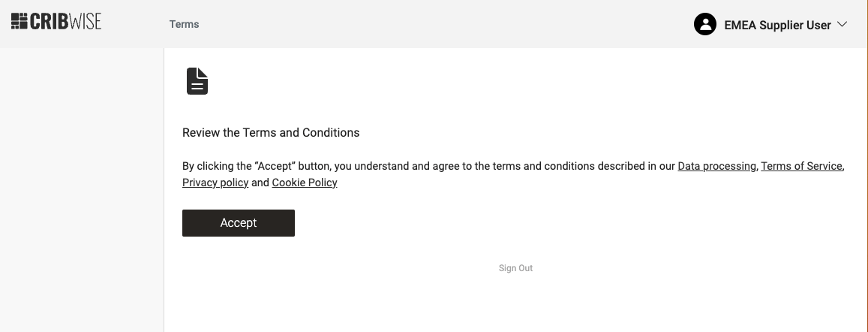Click the 'By clicking the “Accept” button' paragraph text
868x332 pixels.
(x=420, y=166)
